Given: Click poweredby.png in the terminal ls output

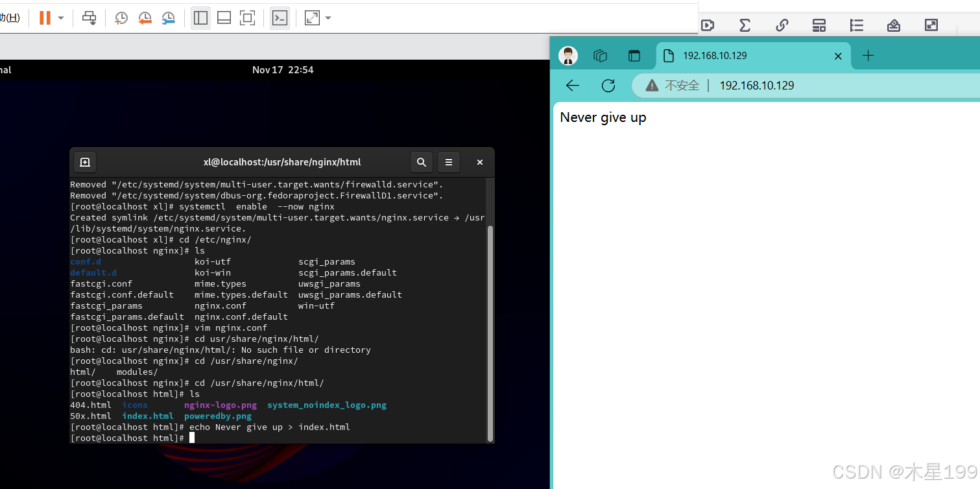Looking at the screenshot, I should [218, 416].
